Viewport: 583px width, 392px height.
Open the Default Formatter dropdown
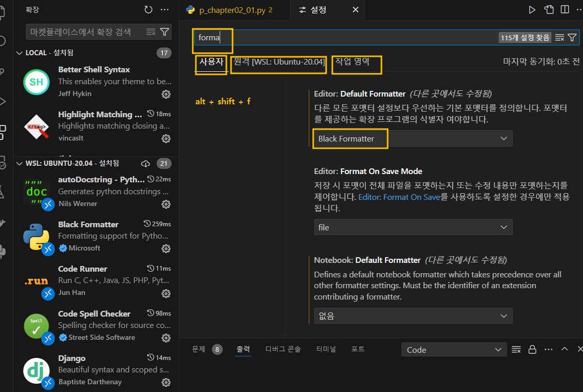(x=413, y=138)
